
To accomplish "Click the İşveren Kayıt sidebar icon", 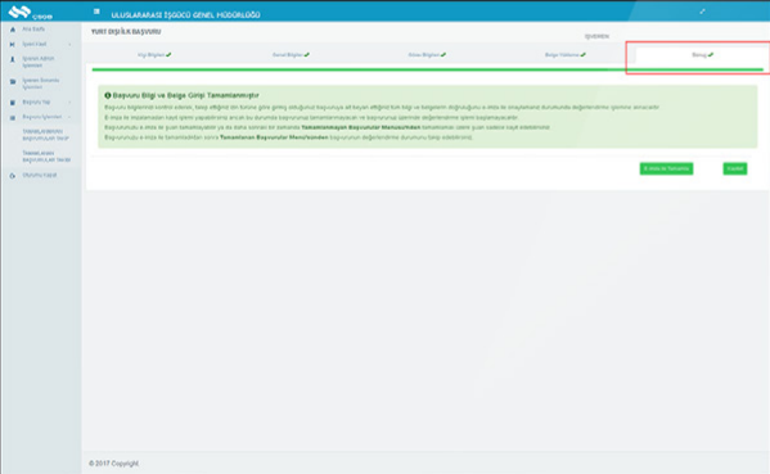I will pos(12,44).
